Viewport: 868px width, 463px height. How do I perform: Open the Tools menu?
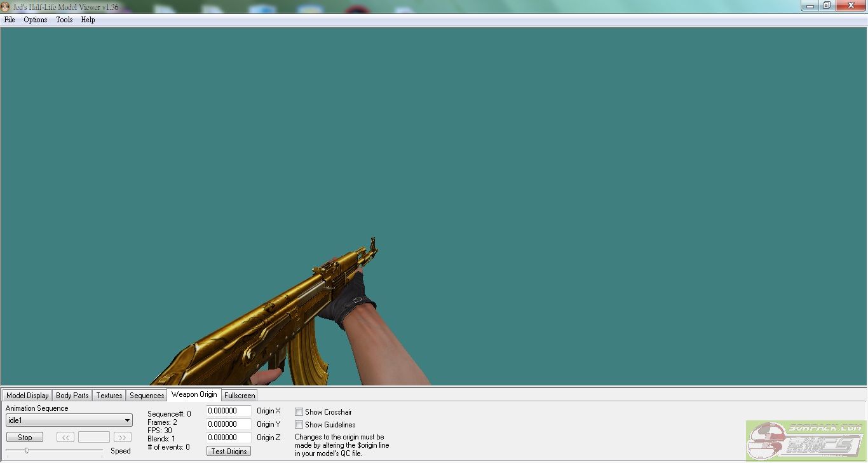click(64, 20)
